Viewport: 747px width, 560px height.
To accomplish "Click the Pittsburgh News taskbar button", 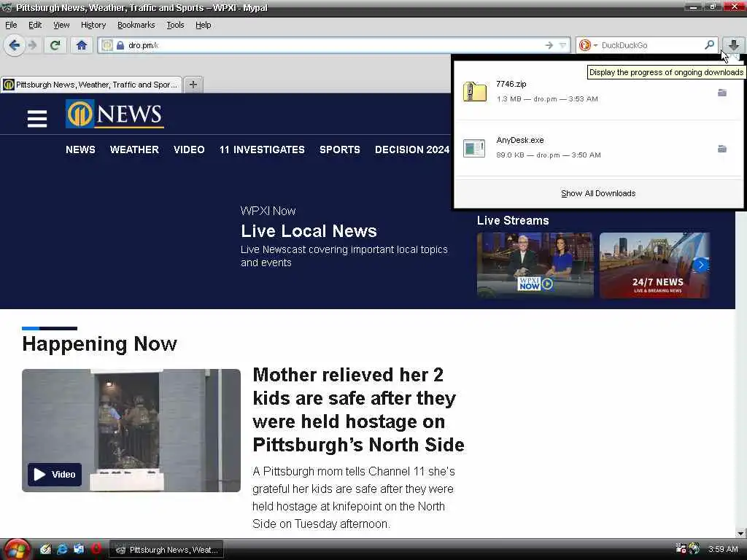I will (167, 550).
